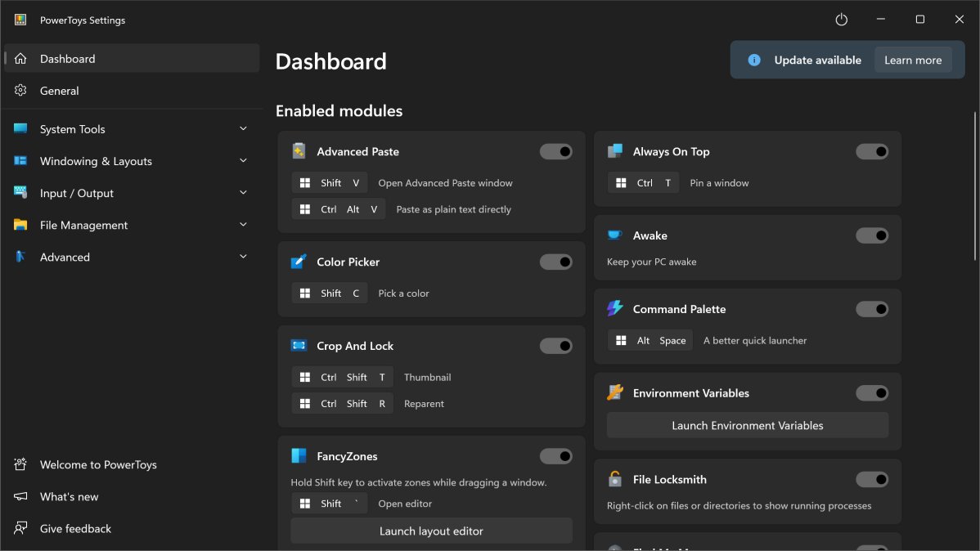Viewport: 980px width, 551px height.
Task: Click the Command Palette module icon
Action: coord(615,309)
